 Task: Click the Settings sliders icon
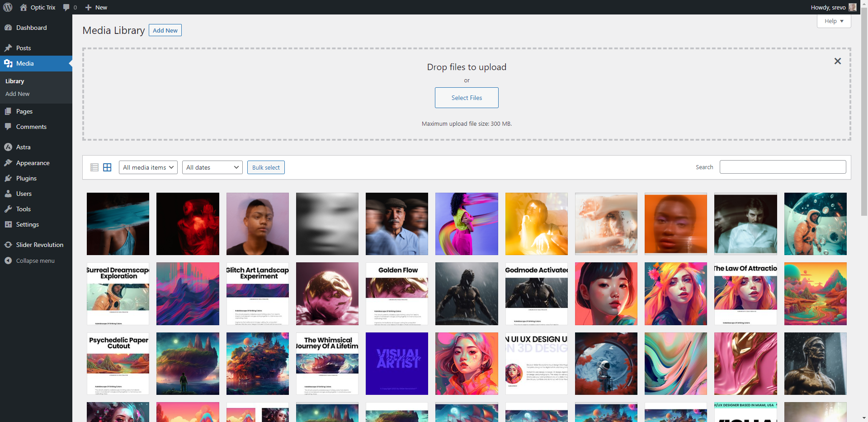tap(8, 224)
